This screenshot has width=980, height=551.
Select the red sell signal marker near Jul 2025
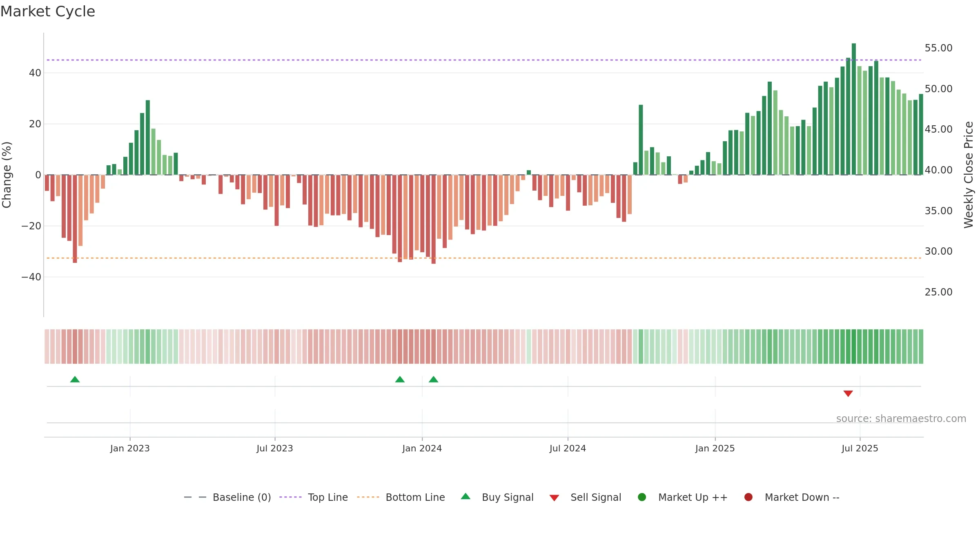coord(848,393)
